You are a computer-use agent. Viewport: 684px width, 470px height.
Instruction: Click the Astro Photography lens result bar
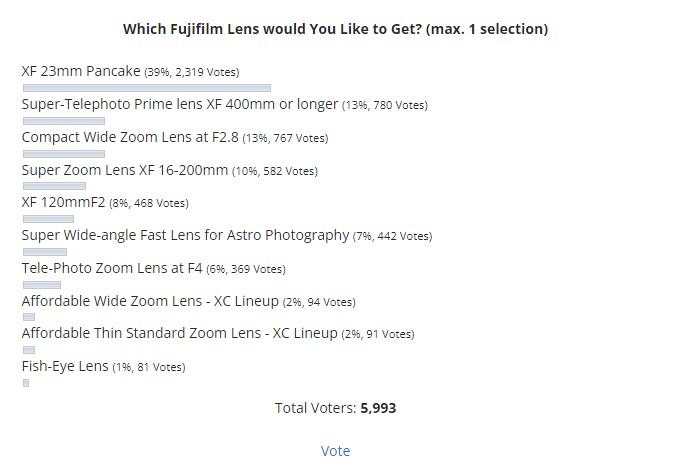click(x=45, y=252)
